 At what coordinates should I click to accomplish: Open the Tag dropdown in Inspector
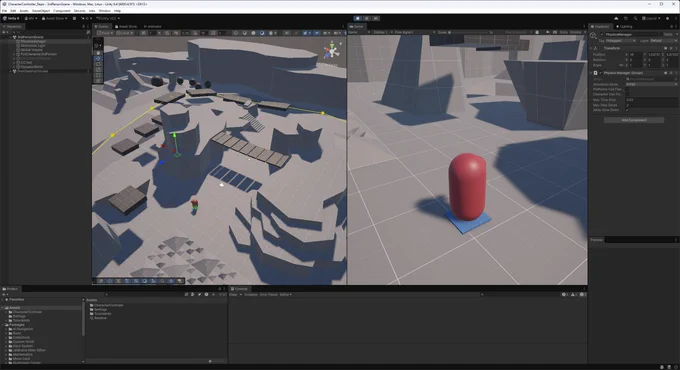(x=621, y=41)
